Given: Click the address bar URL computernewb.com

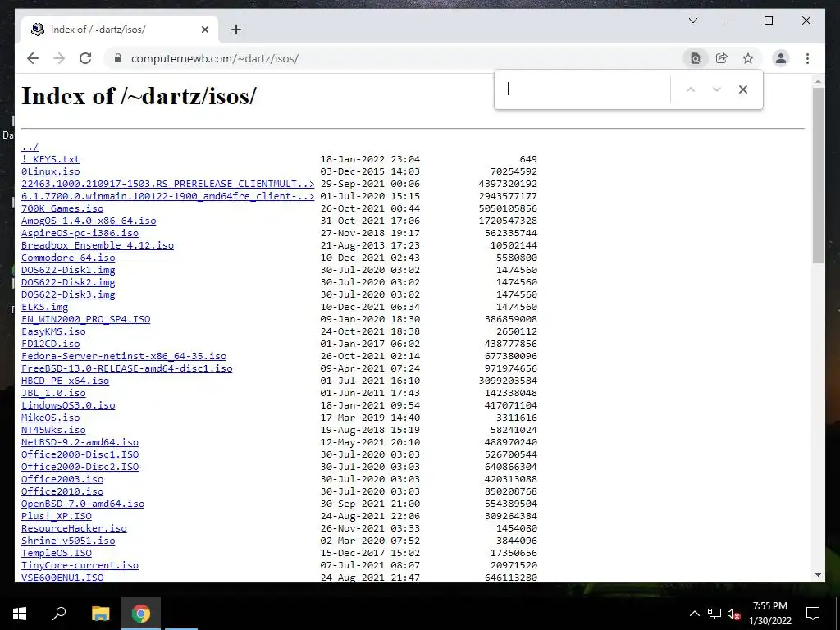Looking at the screenshot, I should tap(214, 58).
